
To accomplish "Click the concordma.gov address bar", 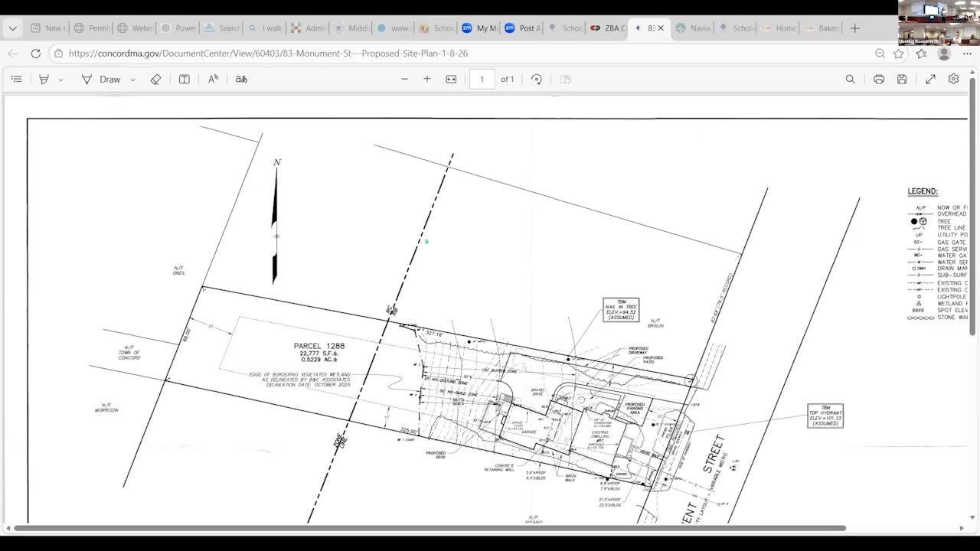I will click(268, 54).
